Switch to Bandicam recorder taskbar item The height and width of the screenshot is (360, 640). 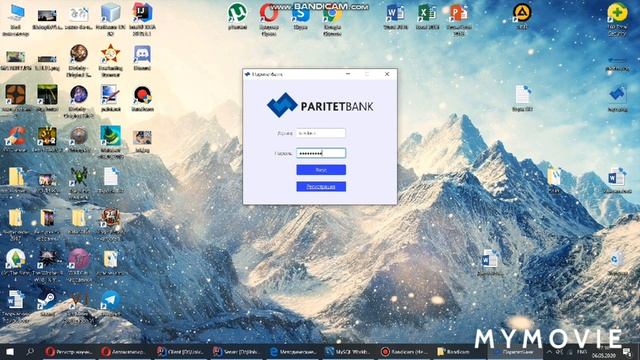tap(404, 351)
